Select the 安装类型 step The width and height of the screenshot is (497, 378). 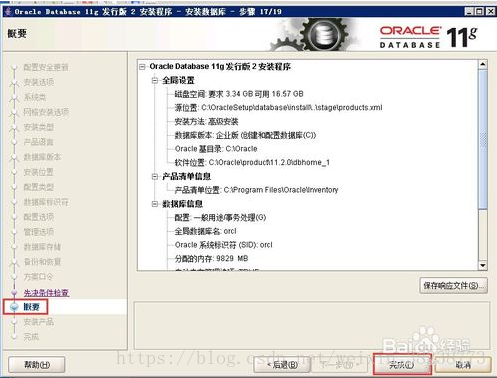coord(38,127)
